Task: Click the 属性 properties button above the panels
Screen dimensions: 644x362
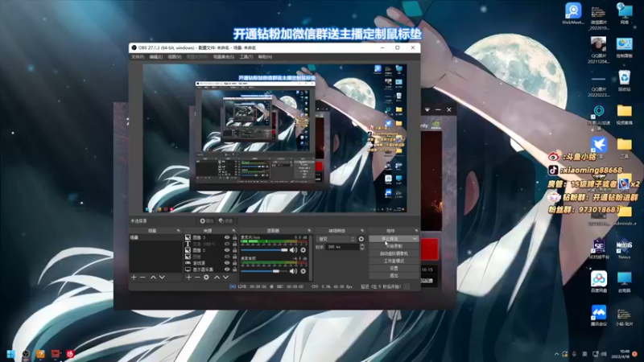Action: pos(207,220)
